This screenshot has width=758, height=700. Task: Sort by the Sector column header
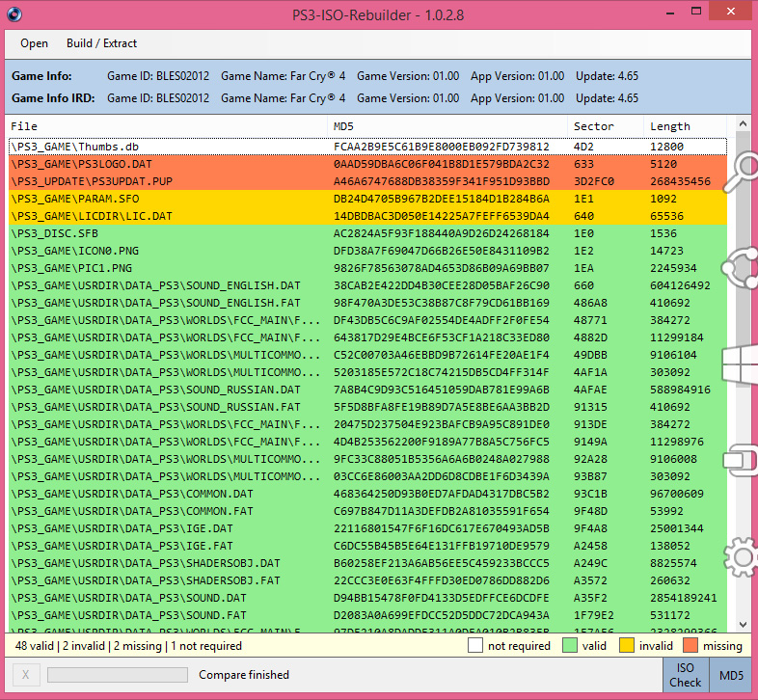click(606, 126)
